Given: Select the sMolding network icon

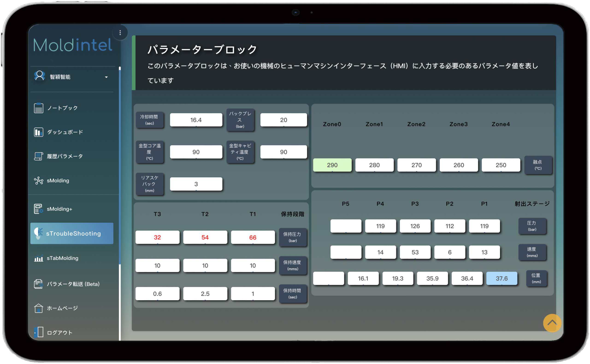Looking at the screenshot, I should (x=38, y=181).
